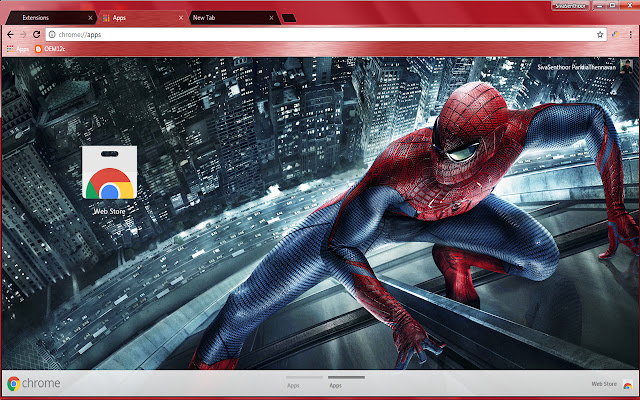Minimize the Chrome window
The height and width of the screenshot is (400, 640).
600,6
